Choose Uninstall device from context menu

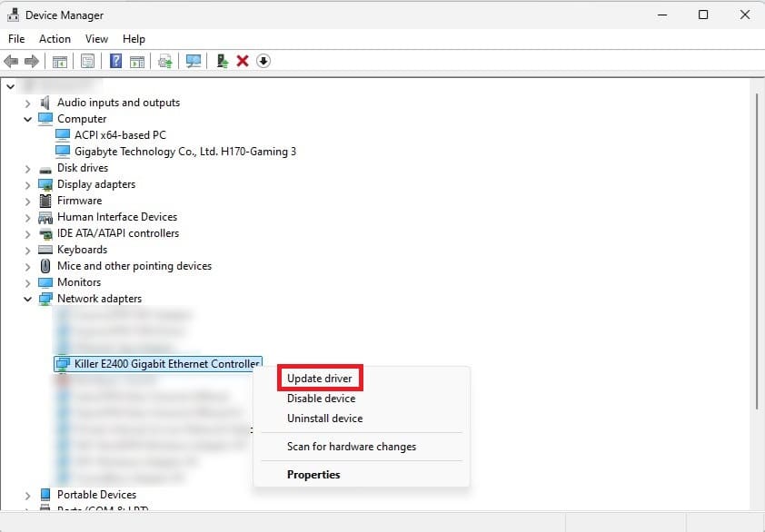(x=325, y=419)
